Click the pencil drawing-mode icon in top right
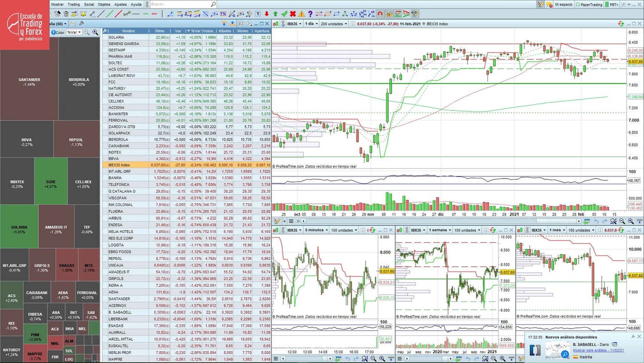 (540, 4)
